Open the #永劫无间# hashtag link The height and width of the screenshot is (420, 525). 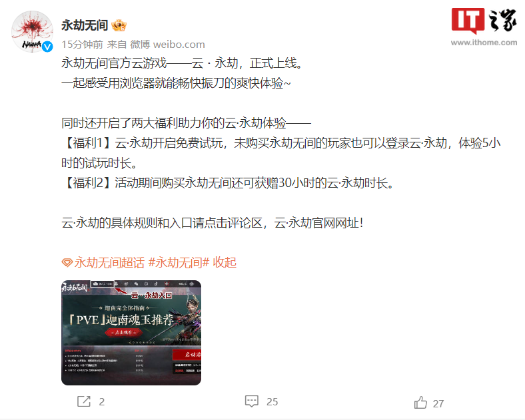(x=179, y=262)
